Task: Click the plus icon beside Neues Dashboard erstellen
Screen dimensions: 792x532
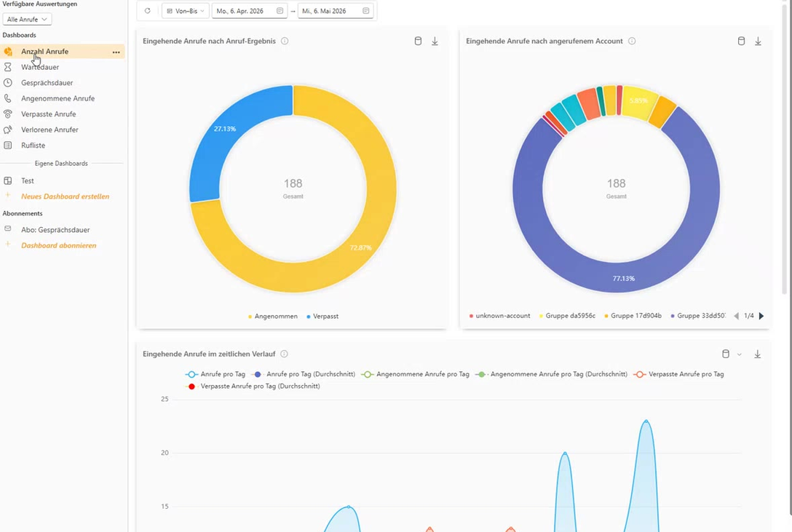Action: point(7,195)
